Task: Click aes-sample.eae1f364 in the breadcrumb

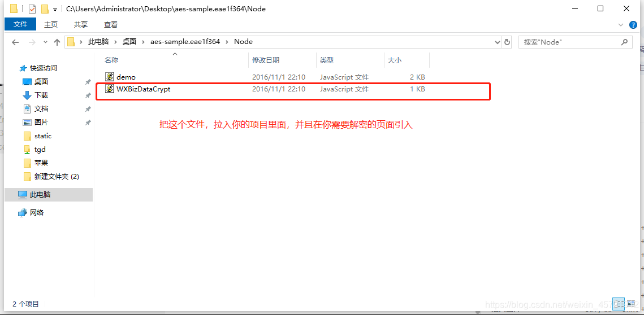Action: point(185,42)
